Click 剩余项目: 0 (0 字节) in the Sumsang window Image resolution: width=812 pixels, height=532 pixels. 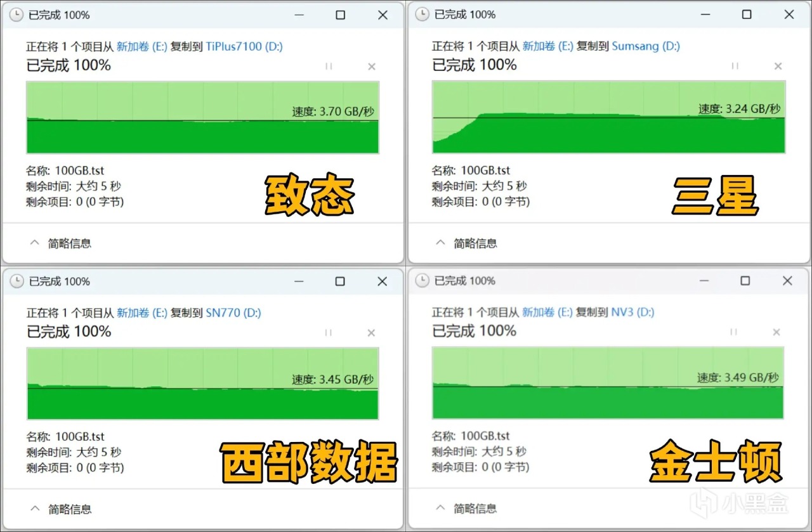481,202
